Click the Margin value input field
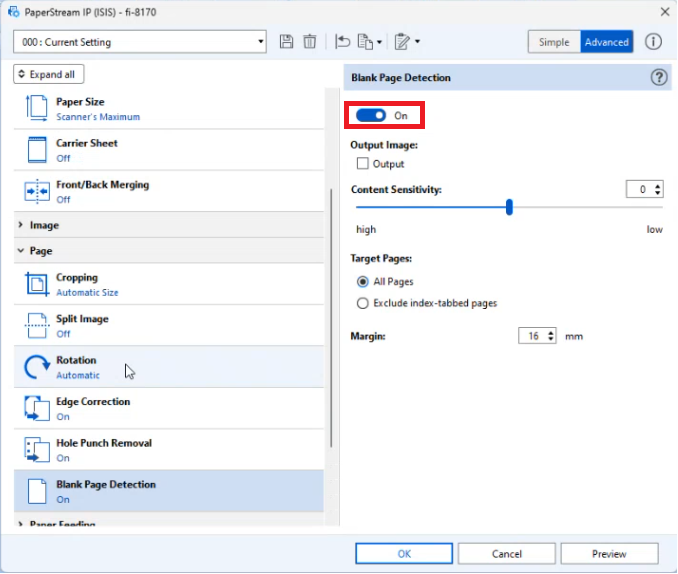The image size is (678, 574). click(x=532, y=337)
